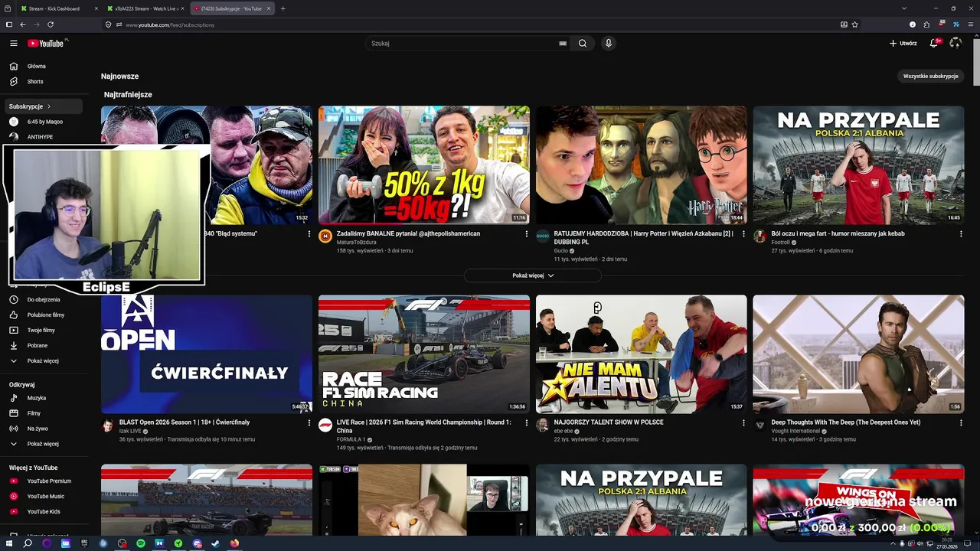Open Windows Start menu
980x551 pixels.
click(8, 543)
